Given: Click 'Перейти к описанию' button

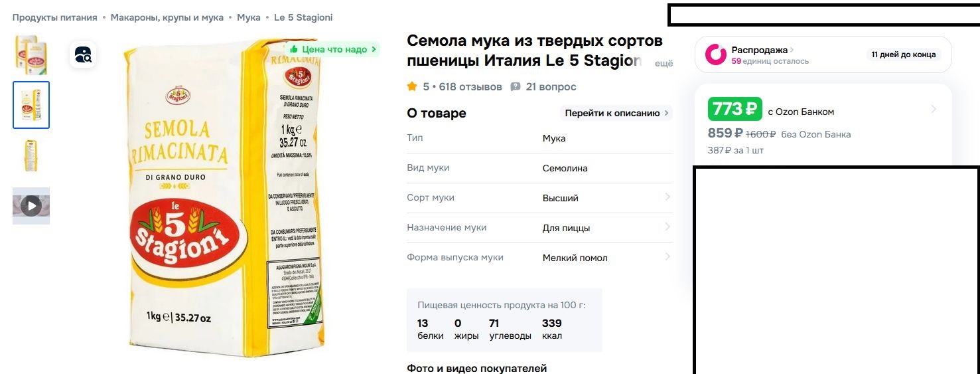Looking at the screenshot, I should click(x=616, y=113).
